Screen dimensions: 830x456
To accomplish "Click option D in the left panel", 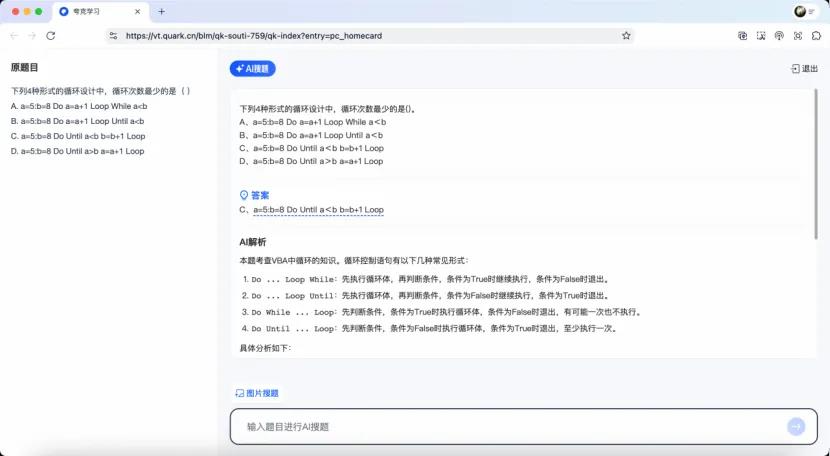I will click(77, 151).
